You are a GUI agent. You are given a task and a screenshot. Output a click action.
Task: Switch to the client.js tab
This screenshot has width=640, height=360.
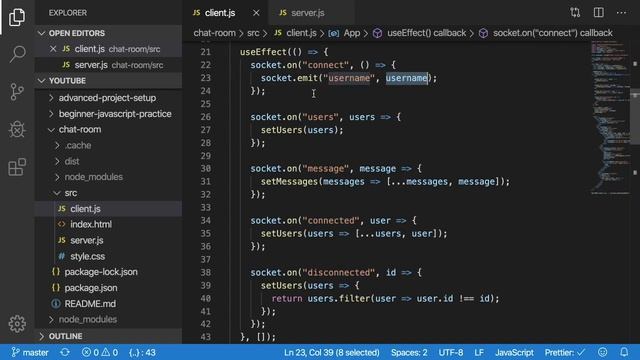point(220,13)
